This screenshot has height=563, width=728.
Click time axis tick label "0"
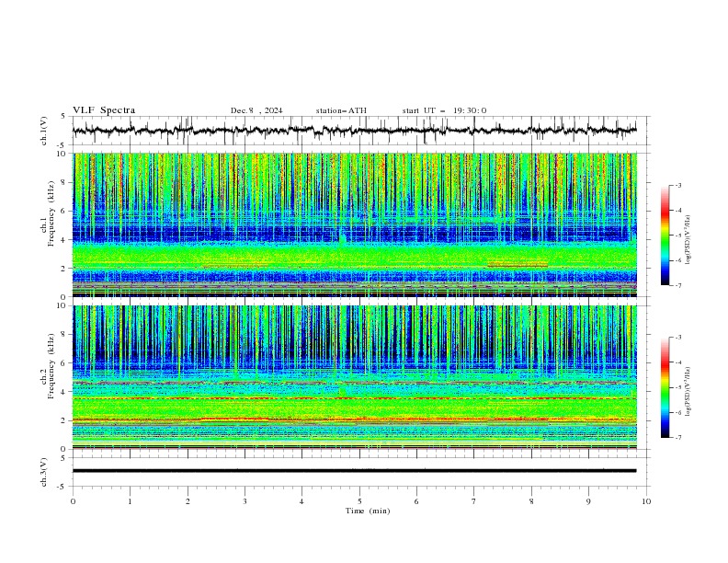[73, 501]
